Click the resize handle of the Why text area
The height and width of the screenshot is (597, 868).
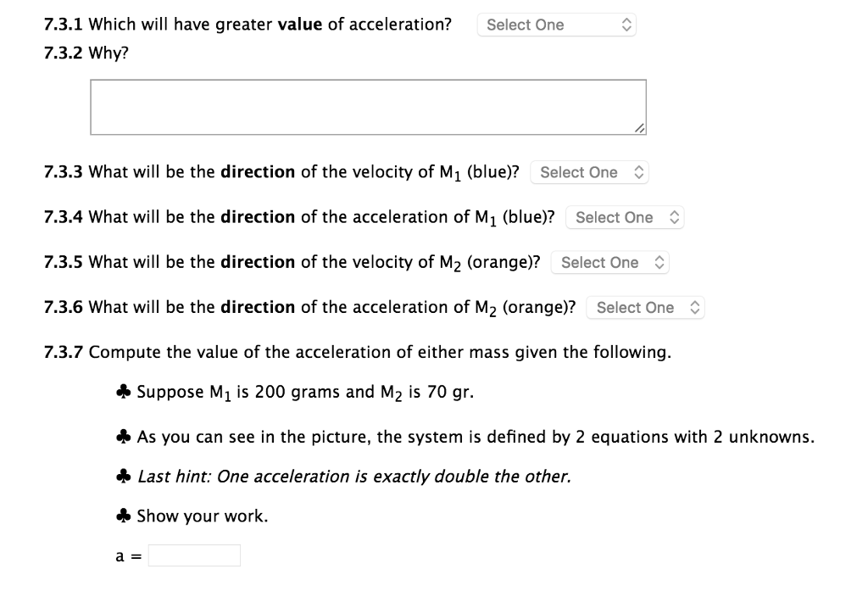pyautogui.click(x=640, y=128)
